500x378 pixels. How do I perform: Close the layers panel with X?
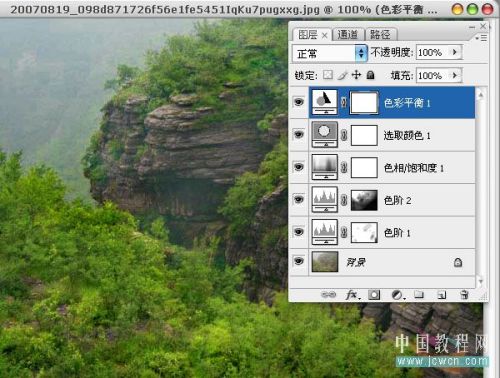pos(483,26)
